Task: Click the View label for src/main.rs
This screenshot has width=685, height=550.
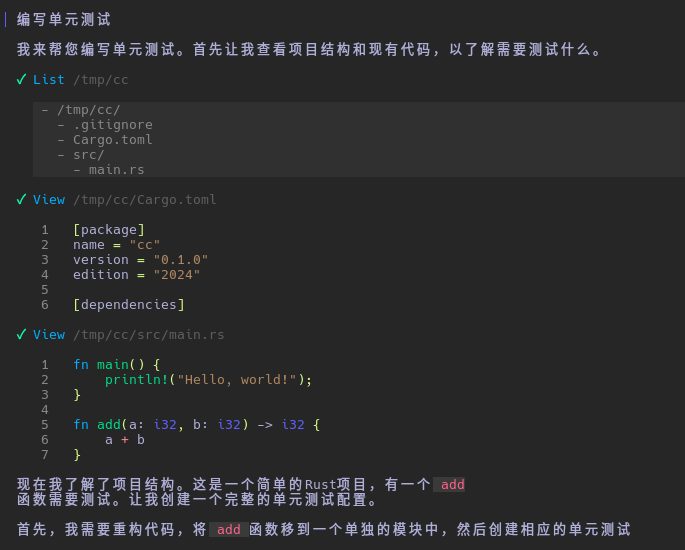Action: [x=48, y=334]
